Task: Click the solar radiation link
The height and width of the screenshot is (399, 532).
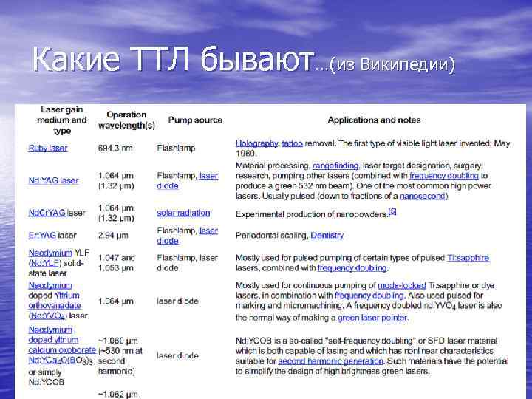Action: [183, 213]
